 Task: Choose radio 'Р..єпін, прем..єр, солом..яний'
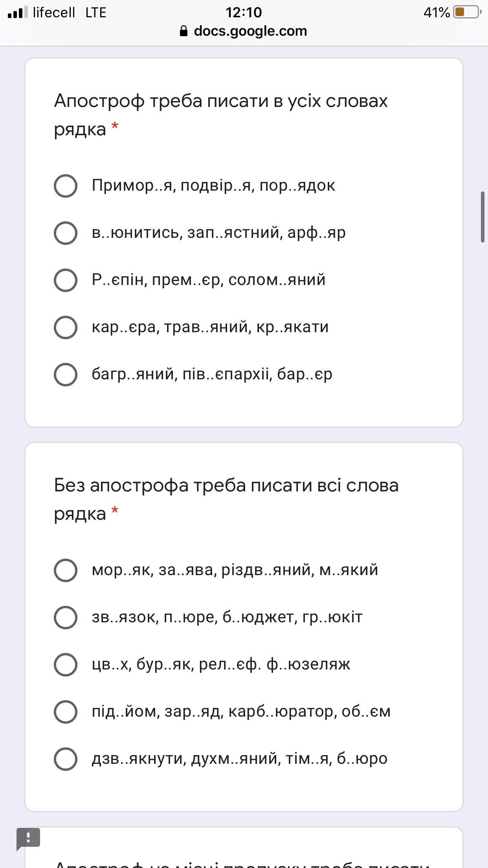(65, 280)
